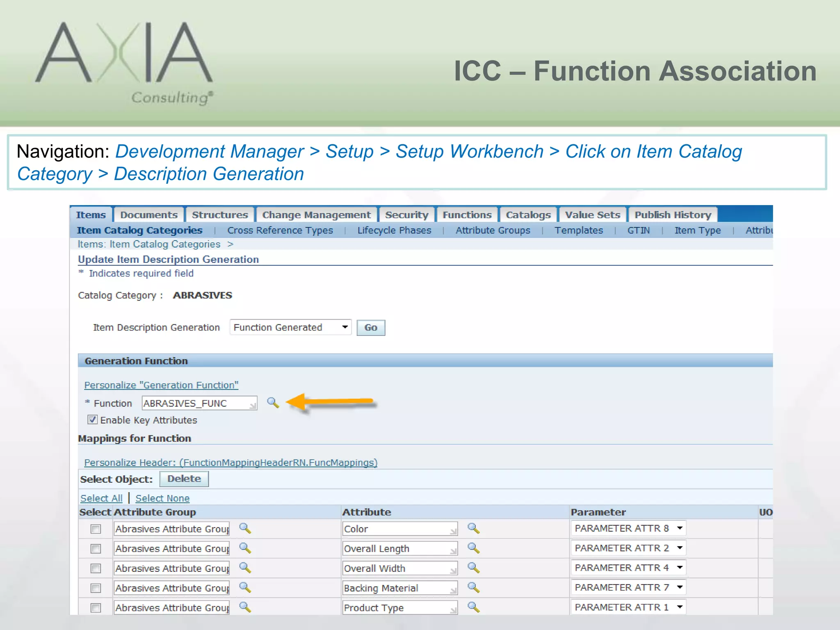Open PARAMETER ATTR 8 dropdown
The height and width of the screenshot is (630, 840).
pyautogui.click(x=628, y=528)
